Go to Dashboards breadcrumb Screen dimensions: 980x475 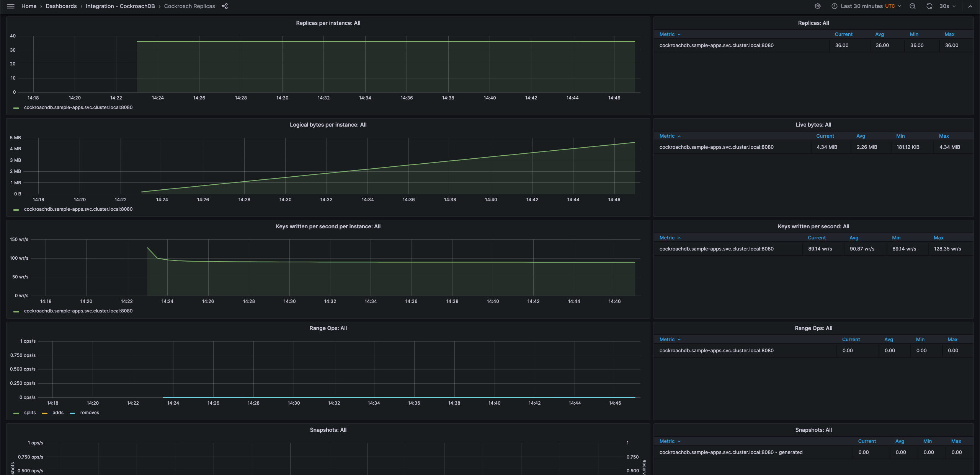pos(61,6)
